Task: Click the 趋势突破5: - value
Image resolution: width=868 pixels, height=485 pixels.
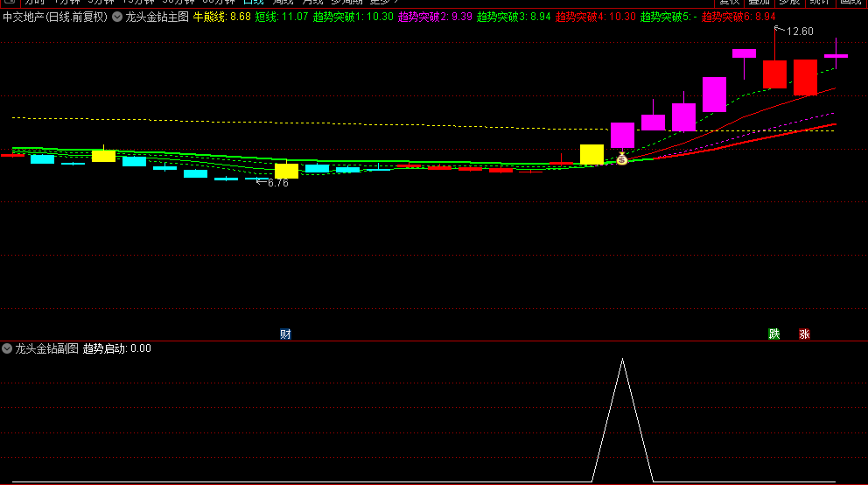Action: click(x=668, y=18)
